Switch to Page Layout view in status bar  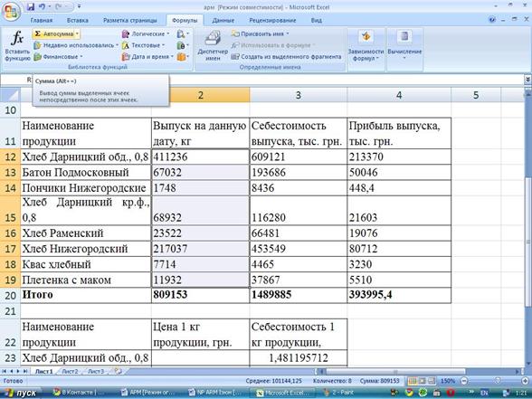point(422,381)
